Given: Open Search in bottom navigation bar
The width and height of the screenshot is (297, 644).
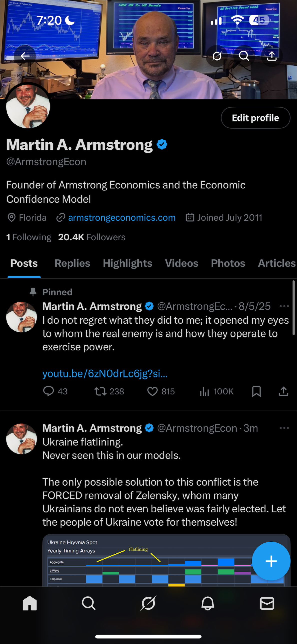Looking at the screenshot, I should point(89,603).
